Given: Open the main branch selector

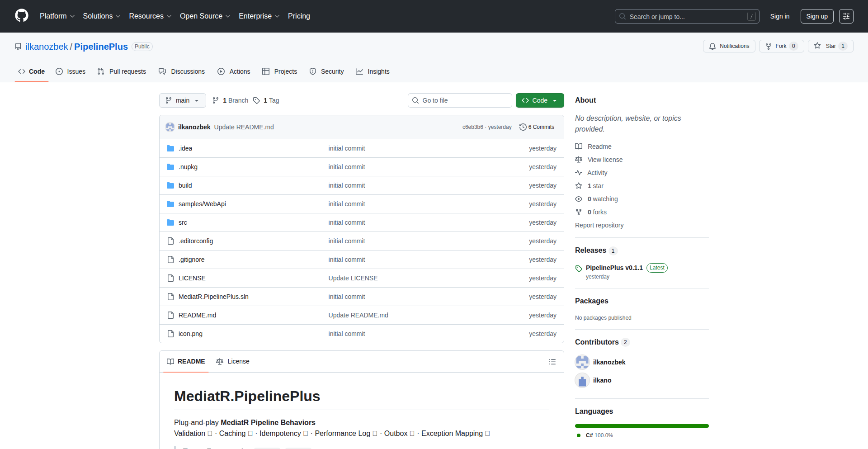Looking at the screenshot, I should click(182, 100).
